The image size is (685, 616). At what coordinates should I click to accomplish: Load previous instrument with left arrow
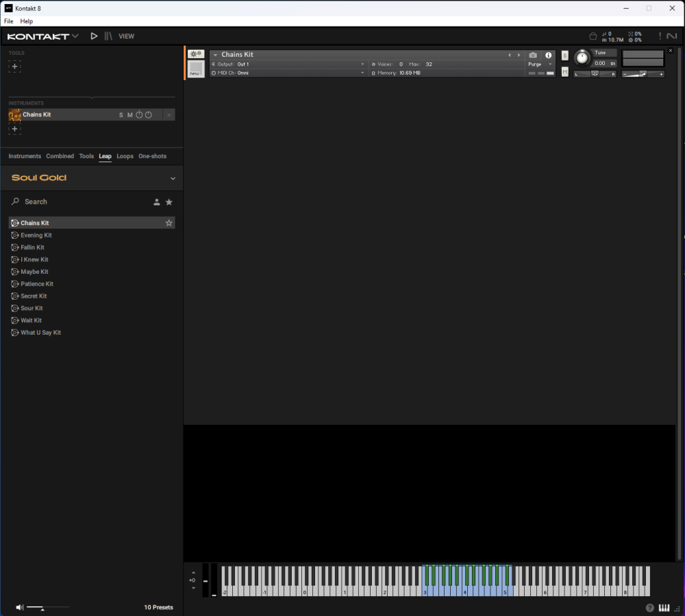point(510,55)
